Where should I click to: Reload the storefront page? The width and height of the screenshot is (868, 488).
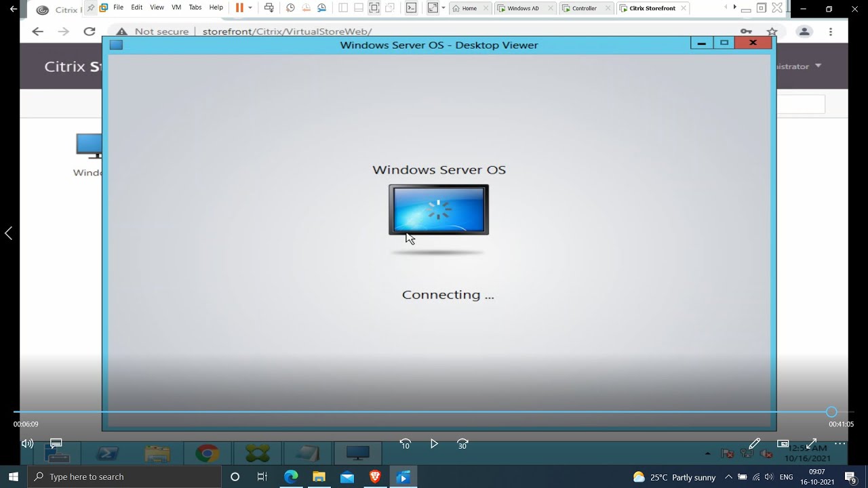[x=90, y=31]
